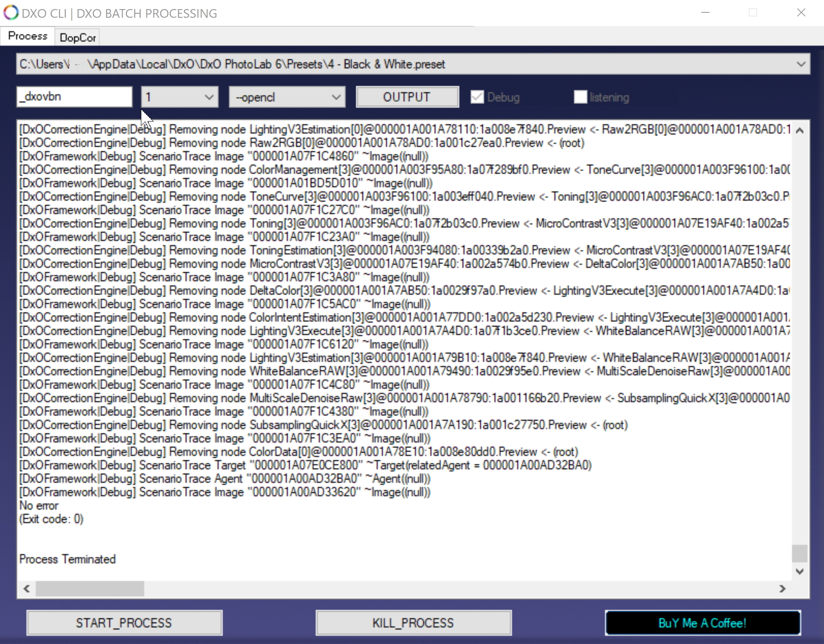Click the OUTPUT button
This screenshot has height=644, width=824.
click(x=407, y=97)
